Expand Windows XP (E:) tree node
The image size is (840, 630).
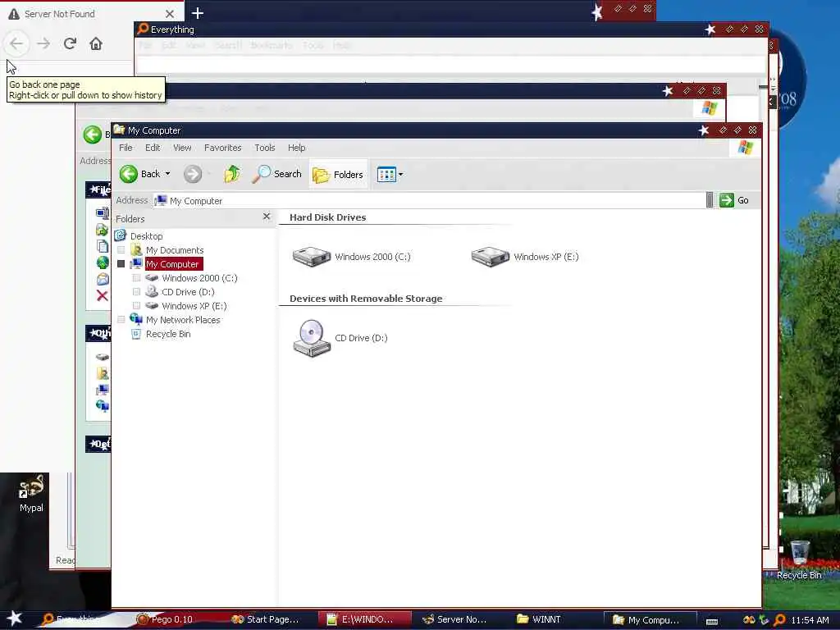(137, 306)
